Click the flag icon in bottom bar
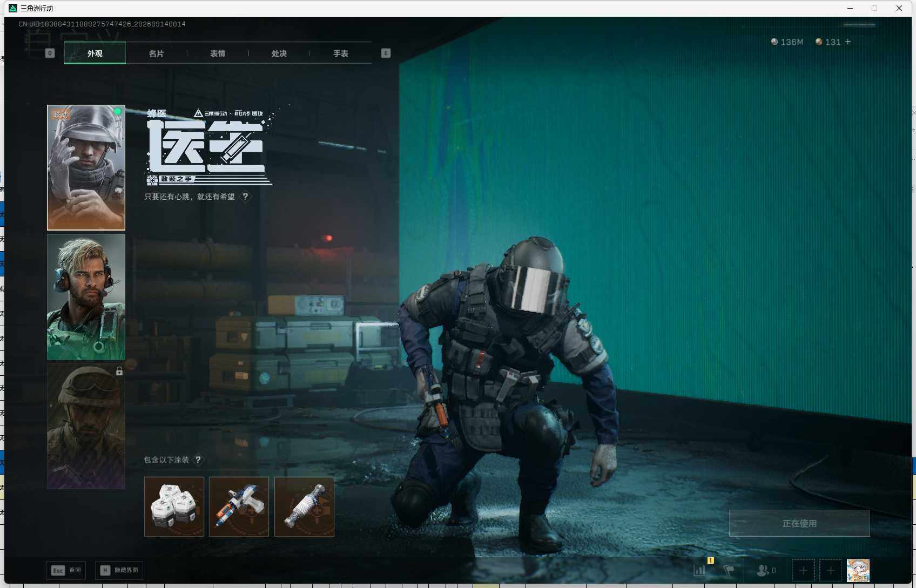The width and height of the screenshot is (916, 588). 729,570
